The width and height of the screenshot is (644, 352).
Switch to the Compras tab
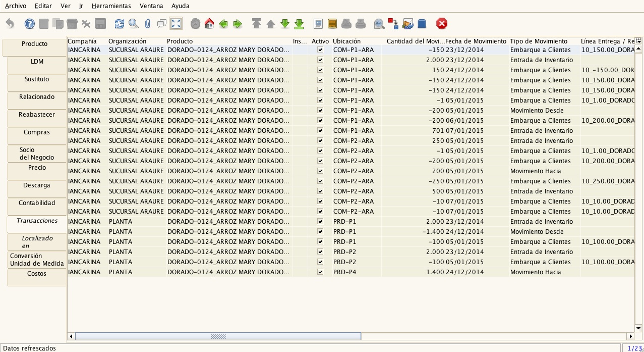pos(37,136)
